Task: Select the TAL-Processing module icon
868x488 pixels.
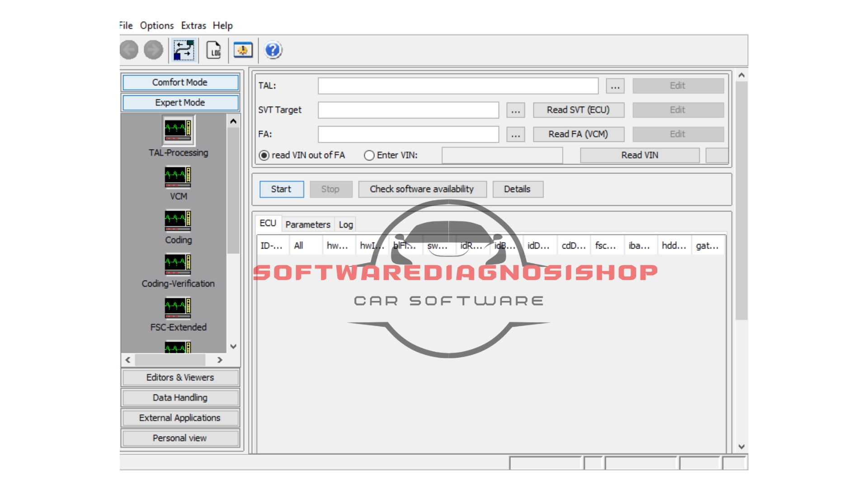Action: (x=178, y=130)
